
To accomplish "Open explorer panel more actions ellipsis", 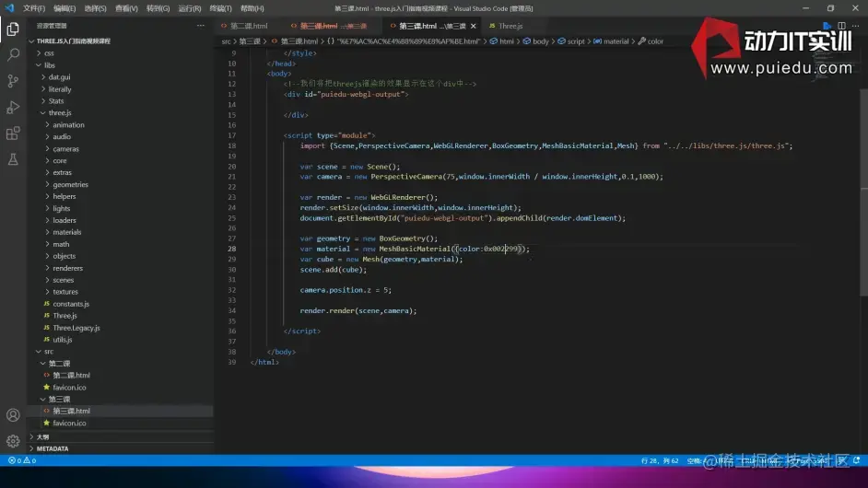I will [x=201, y=26].
